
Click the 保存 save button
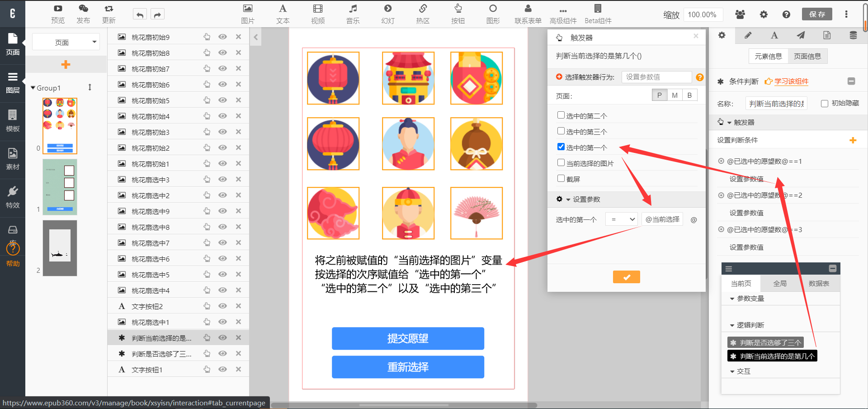click(x=817, y=14)
